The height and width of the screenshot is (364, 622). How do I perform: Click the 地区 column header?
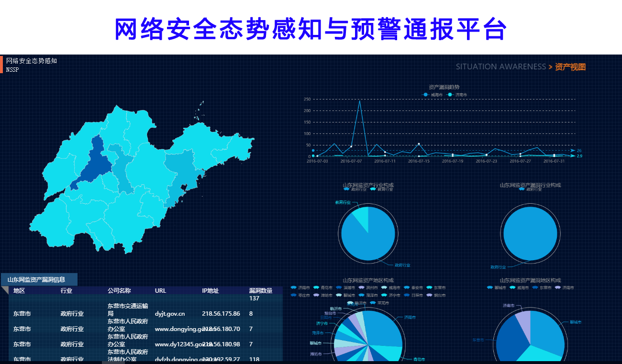pos(19,290)
